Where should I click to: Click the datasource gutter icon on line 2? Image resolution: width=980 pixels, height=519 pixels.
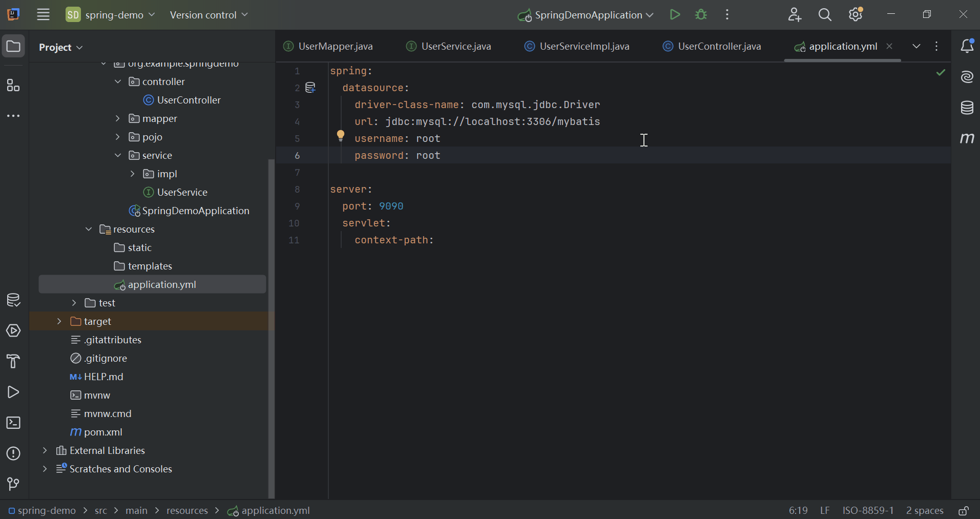[310, 88]
